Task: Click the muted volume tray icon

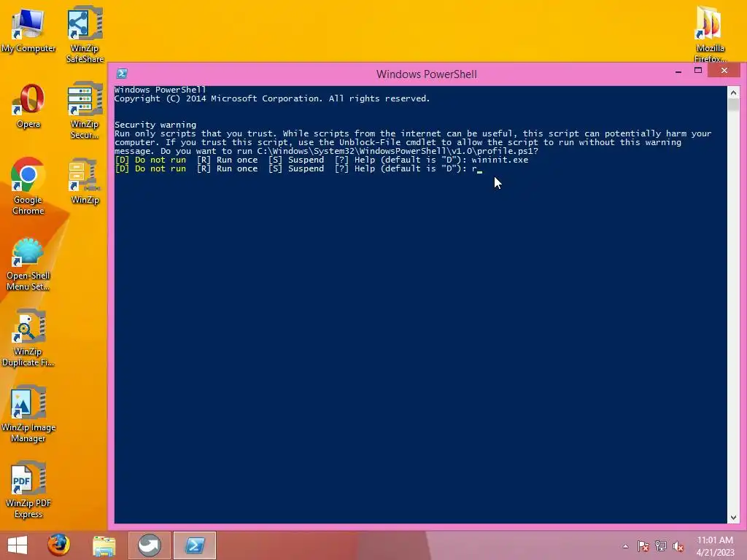Action: tap(678, 546)
